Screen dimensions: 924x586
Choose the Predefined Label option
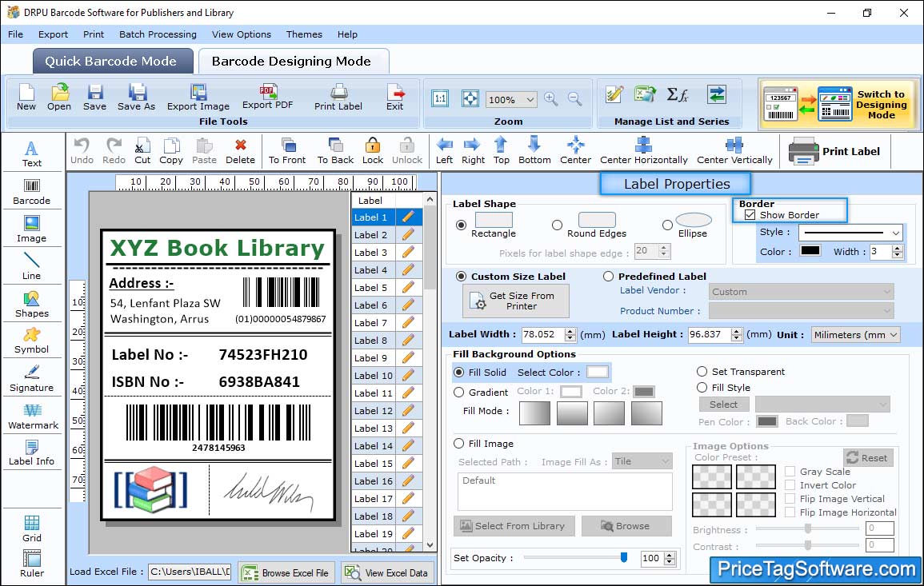[x=608, y=277]
